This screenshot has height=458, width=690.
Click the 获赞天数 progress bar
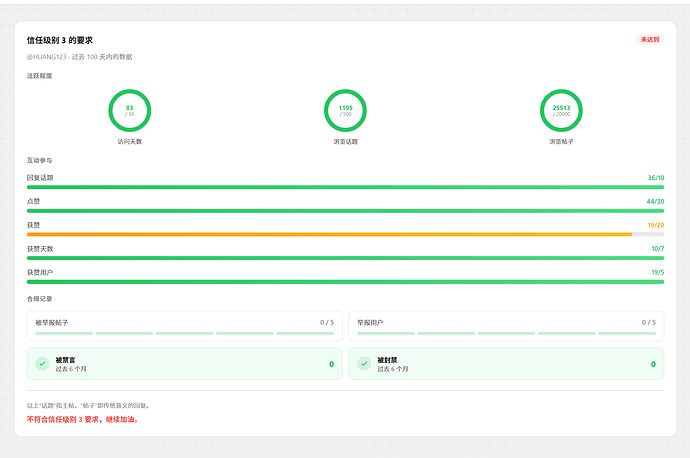[345, 258]
